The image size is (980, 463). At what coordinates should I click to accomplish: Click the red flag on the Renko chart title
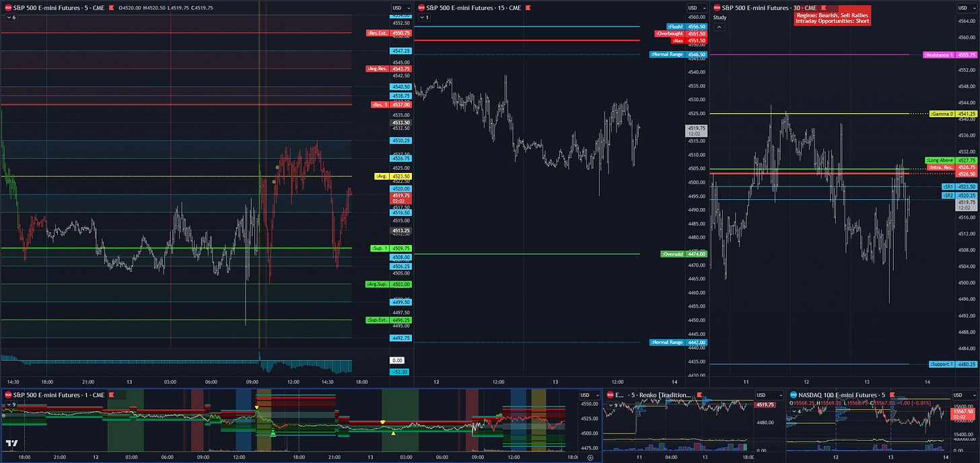coord(699,394)
